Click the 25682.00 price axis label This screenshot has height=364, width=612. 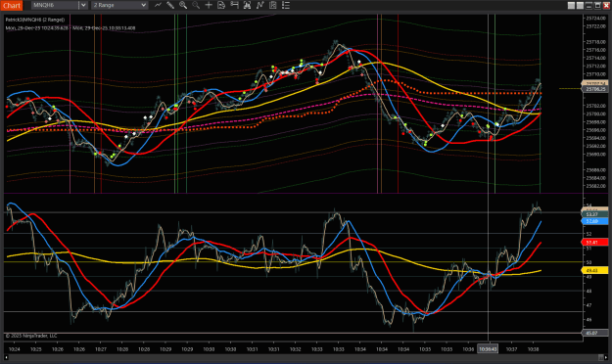(595, 186)
